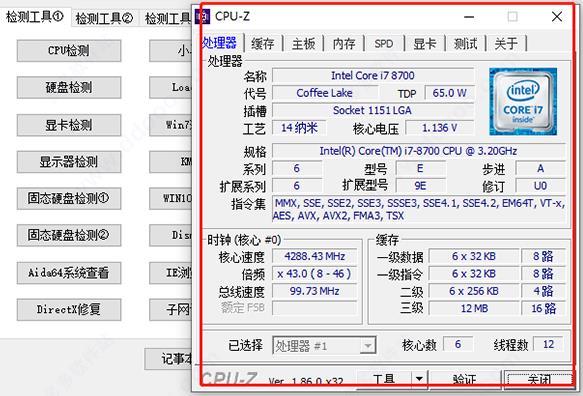Click the CPU检测 button
This screenshot has width=583, height=396.
(69, 51)
